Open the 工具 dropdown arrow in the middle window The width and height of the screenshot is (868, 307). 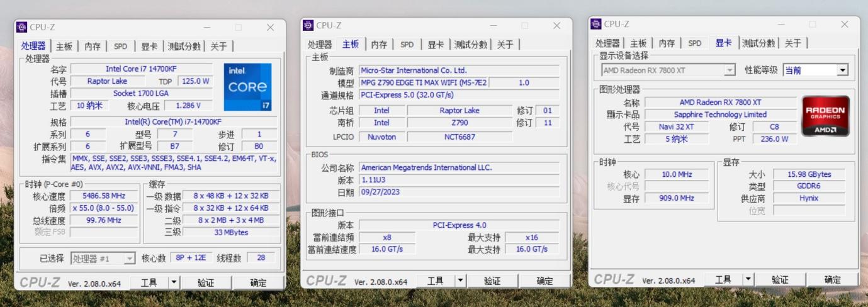tap(461, 281)
